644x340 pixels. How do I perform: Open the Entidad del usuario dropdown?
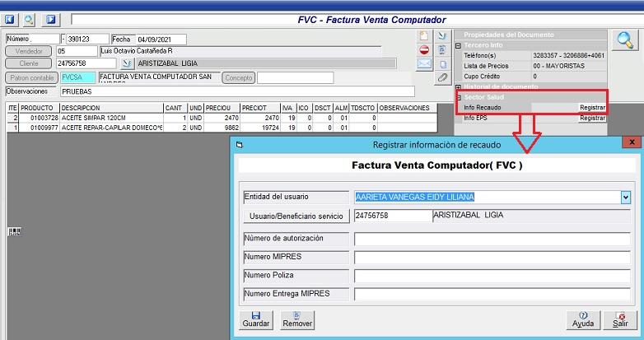(x=625, y=197)
